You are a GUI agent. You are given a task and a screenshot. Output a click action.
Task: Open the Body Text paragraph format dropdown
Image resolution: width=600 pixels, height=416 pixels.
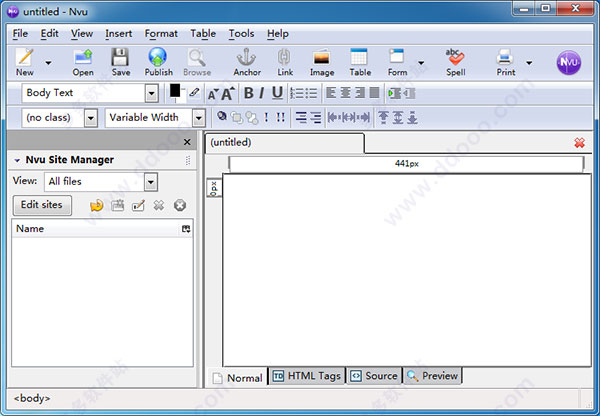click(x=152, y=93)
